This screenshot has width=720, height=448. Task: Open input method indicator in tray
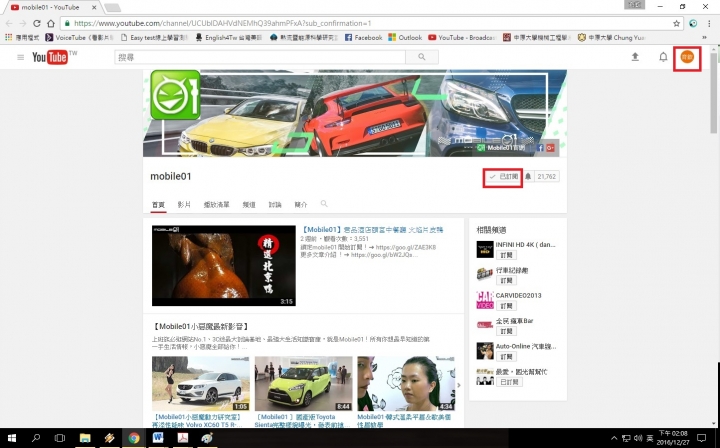(x=650, y=438)
